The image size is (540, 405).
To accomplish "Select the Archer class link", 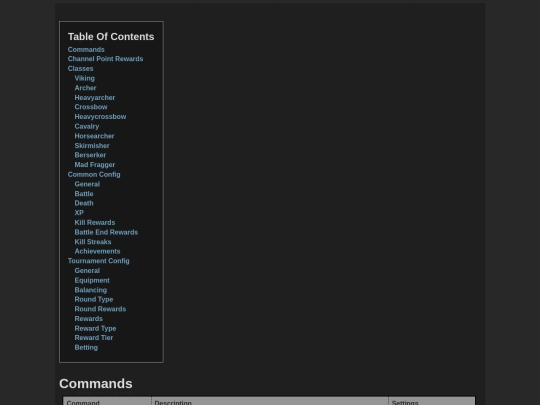I will [85, 88].
